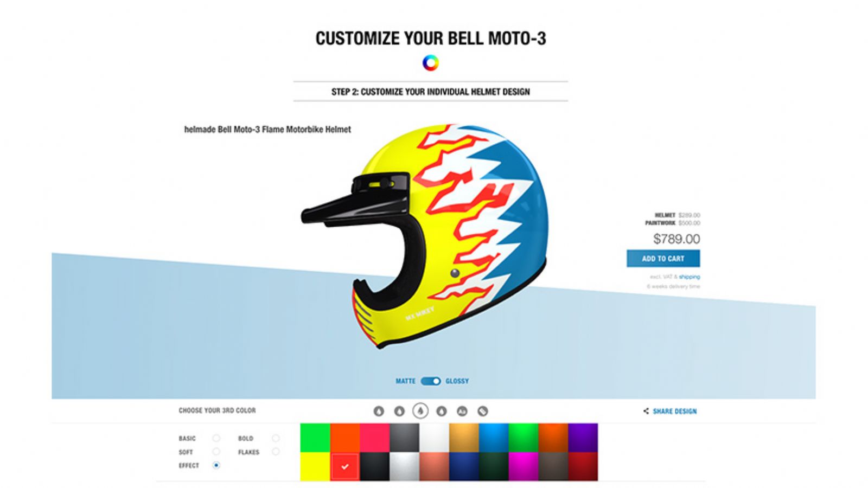
Task: Select the Bold color radio button
Action: coord(276,438)
